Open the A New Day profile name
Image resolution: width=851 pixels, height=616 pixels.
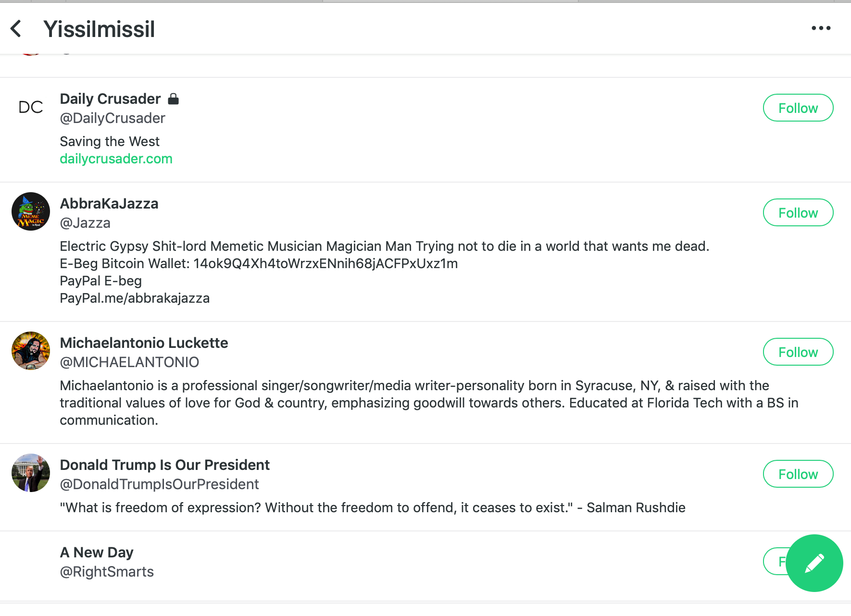coord(97,553)
